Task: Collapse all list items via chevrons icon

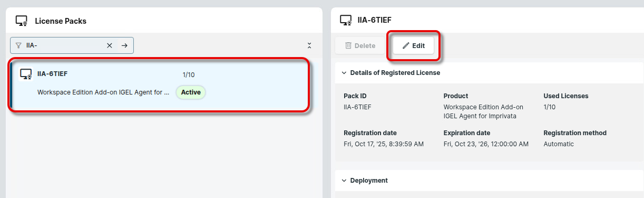Action: (x=310, y=45)
